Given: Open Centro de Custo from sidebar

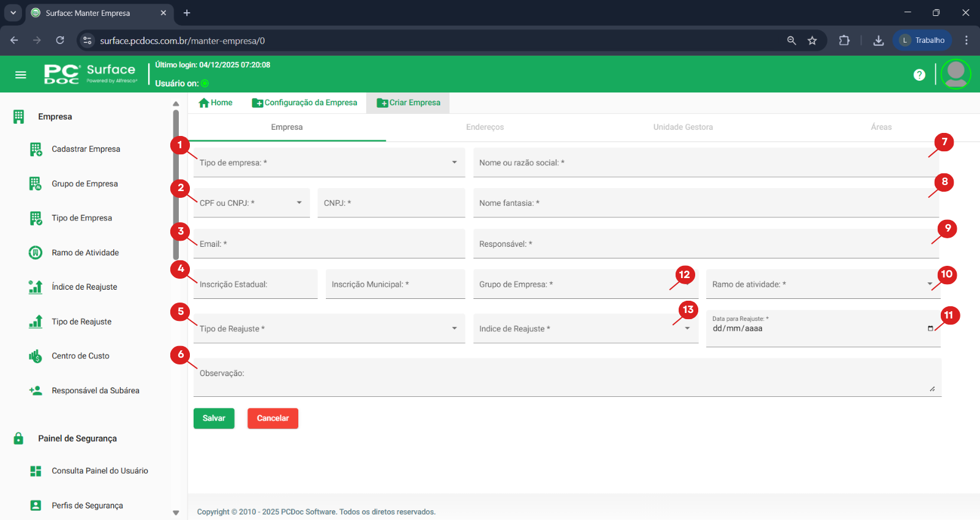Looking at the screenshot, I should pyautogui.click(x=80, y=356).
